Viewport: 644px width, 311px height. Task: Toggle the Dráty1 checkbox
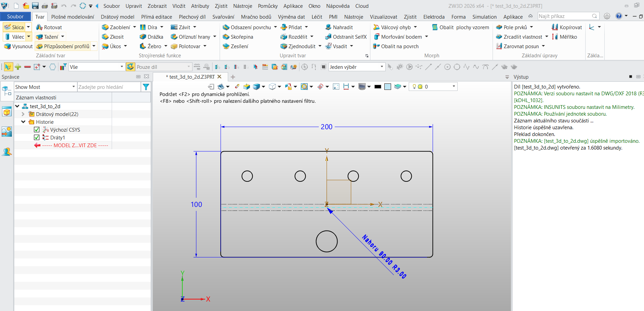(x=37, y=137)
